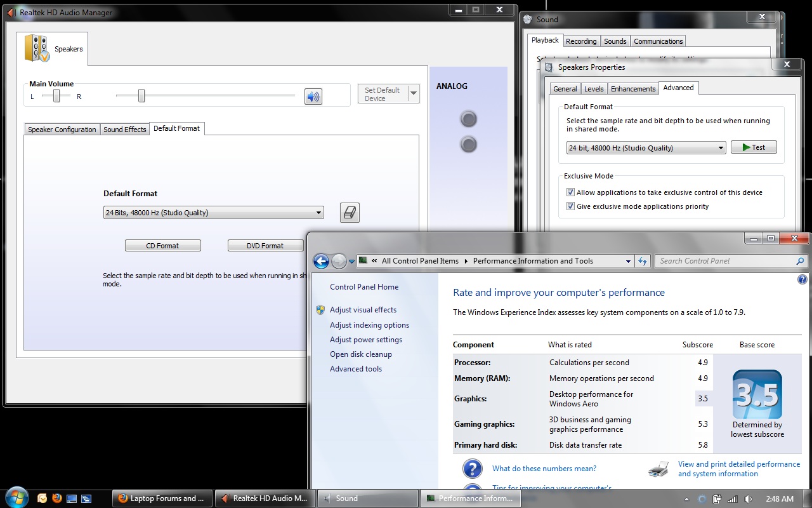The height and width of the screenshot is (508, 812).
Task: Click the 2:48 AM clock
Action: coord(780,499)
